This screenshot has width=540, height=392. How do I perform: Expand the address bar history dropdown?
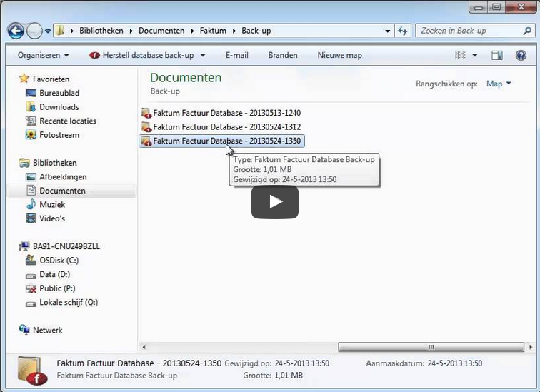pyautogui.click(x=387, y=31)
